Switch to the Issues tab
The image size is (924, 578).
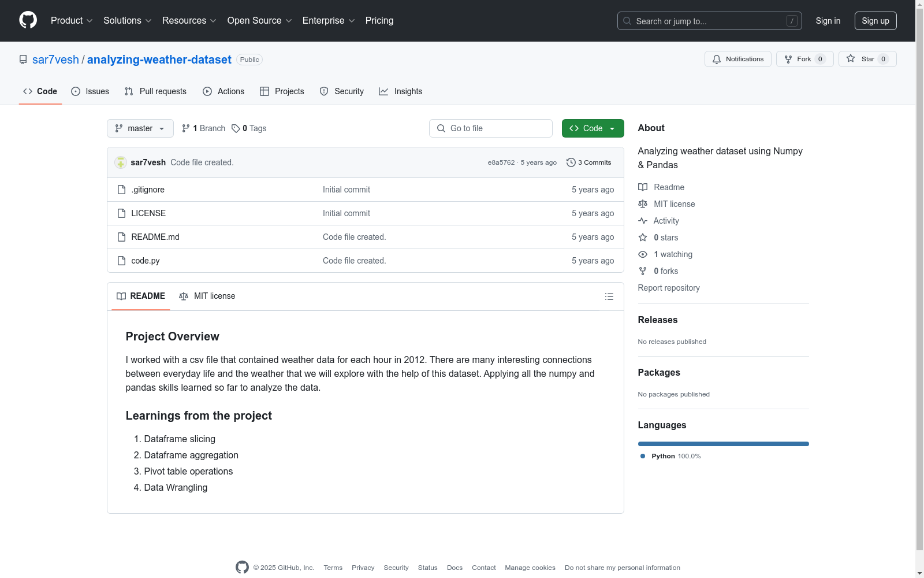(x=90, y=91)
